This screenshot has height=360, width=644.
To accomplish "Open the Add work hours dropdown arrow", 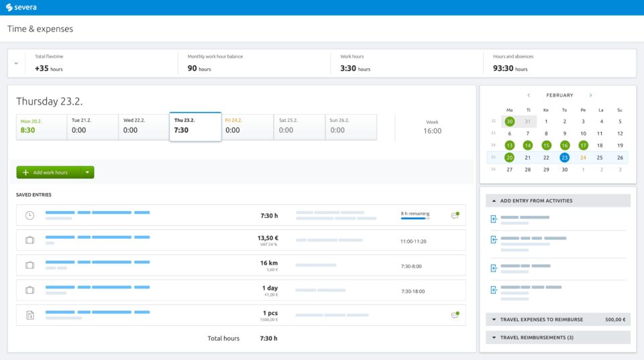I will (x=87, y=172).
